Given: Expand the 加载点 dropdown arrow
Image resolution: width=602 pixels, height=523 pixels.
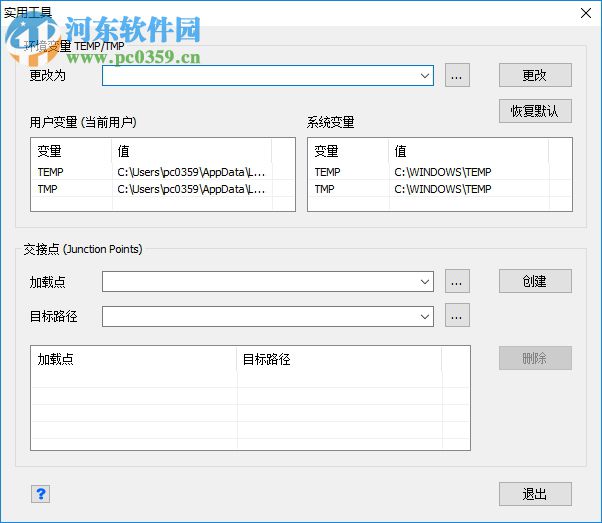Looking at the screenshot, I should [x=425, y=282].
